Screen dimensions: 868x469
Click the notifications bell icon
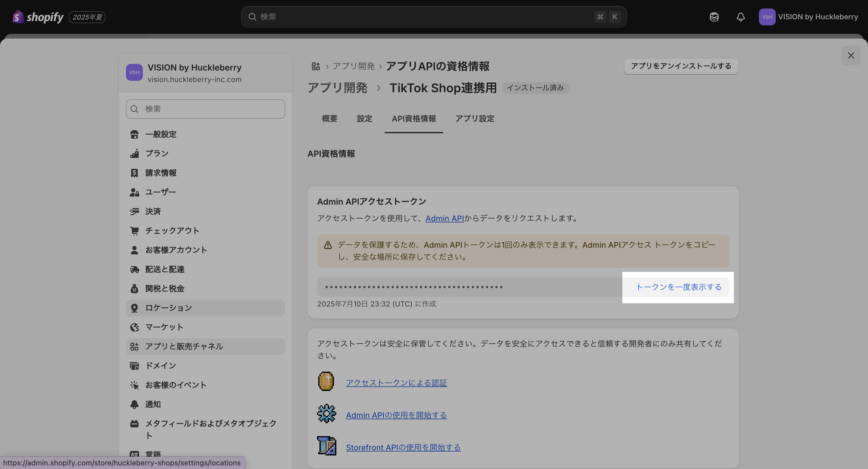point(740,17)
